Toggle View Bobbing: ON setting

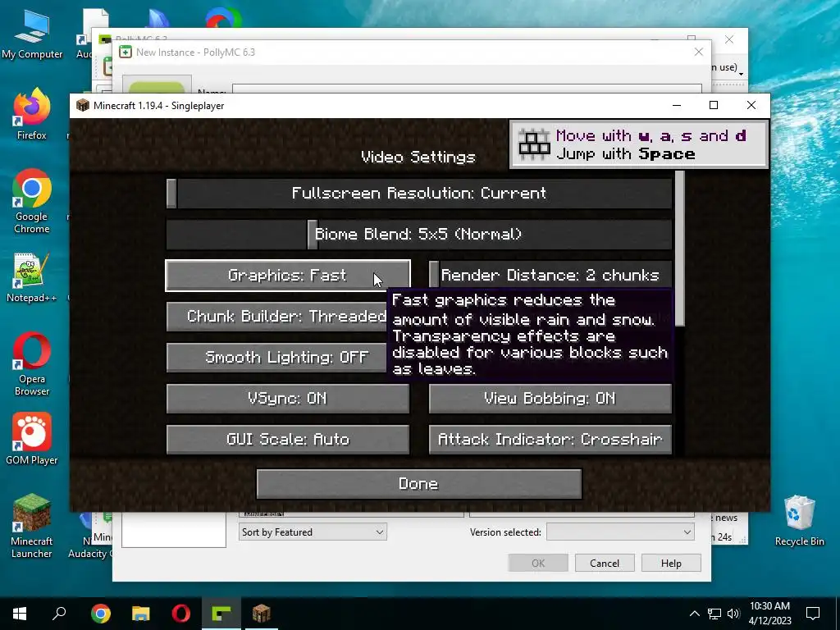tap(550, 398)
